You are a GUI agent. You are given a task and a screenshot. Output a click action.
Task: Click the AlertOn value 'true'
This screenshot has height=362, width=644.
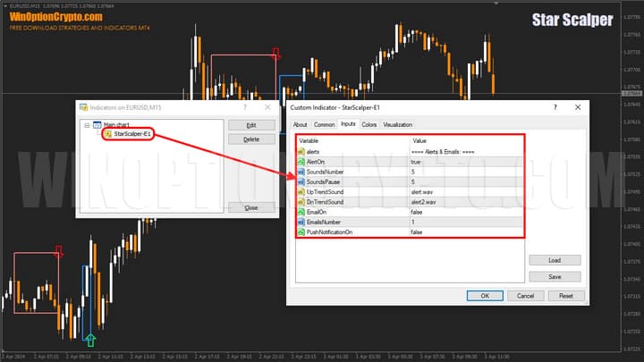coord(415,162)
